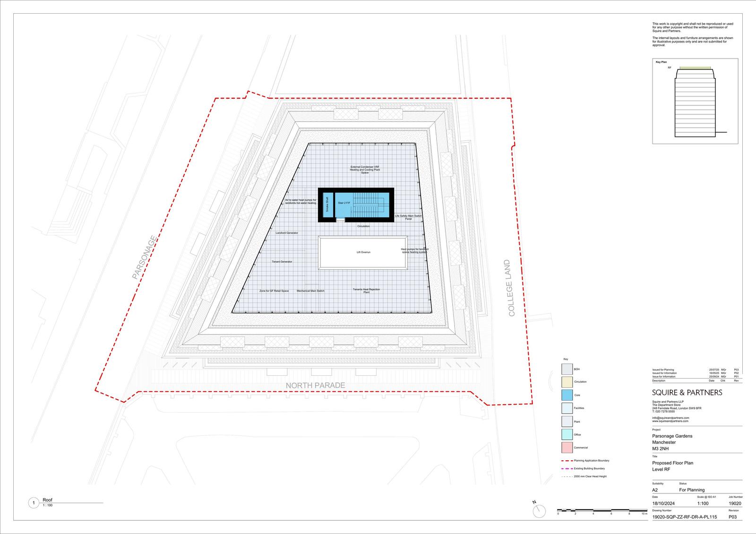Viewport: 756px width, 534px height.
Task: Click the Lift Overrun rectangle
Action: click(363, 252)
